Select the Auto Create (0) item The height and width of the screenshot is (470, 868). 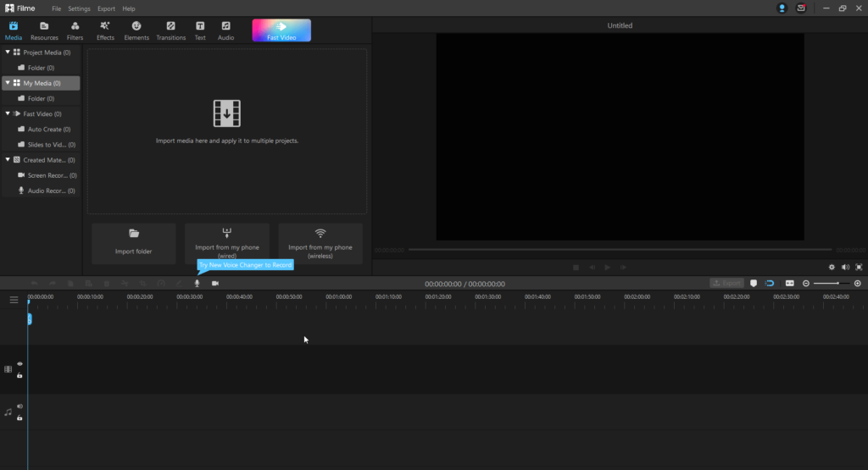point(41,129)
